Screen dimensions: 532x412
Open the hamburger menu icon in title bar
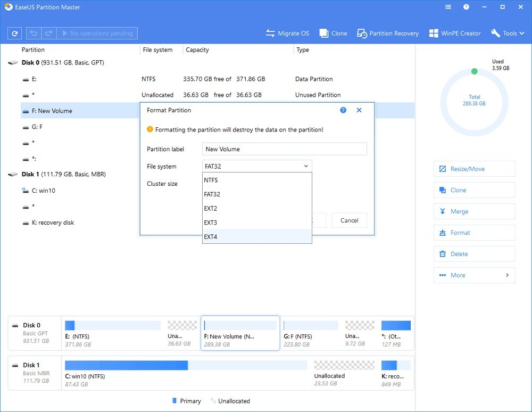point(448,7)
